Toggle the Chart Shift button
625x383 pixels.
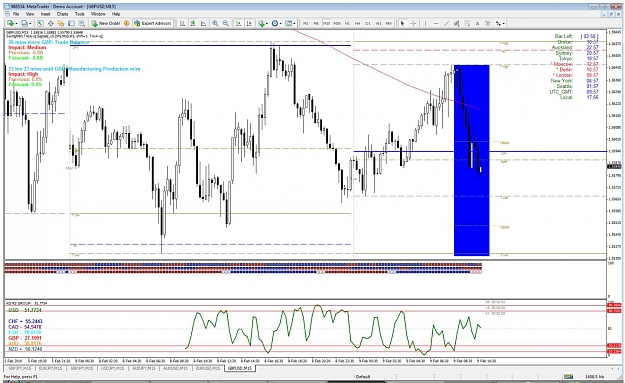pos(249,23)
